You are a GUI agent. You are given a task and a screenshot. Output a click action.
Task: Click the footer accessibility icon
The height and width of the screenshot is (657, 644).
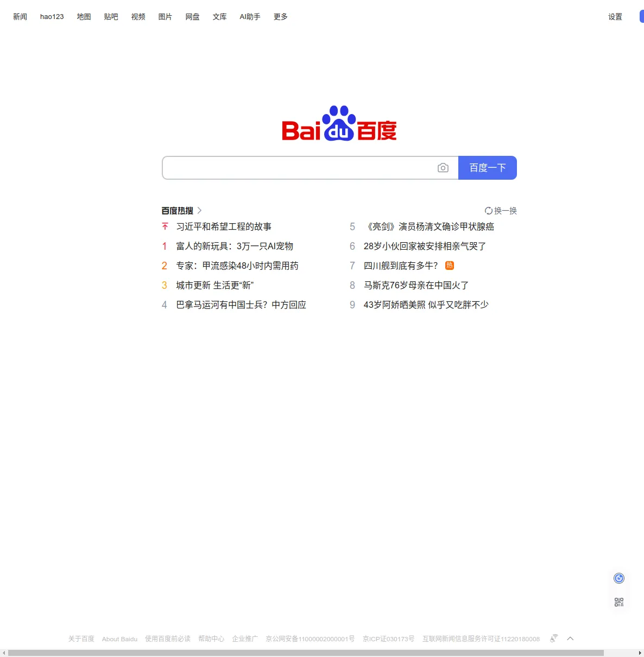tap(554, 638)
